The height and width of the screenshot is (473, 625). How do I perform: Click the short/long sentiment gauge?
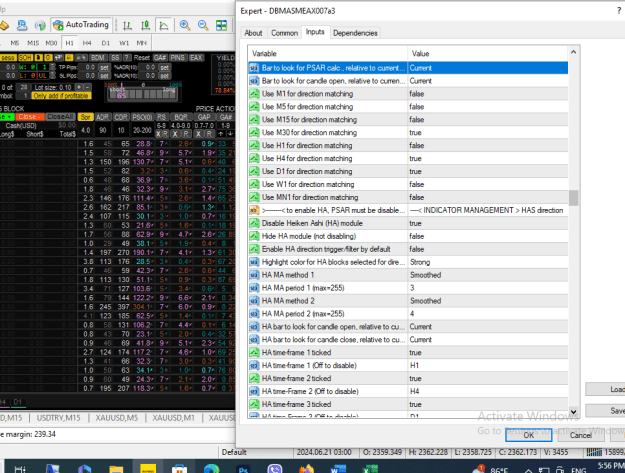coord(143,93)
